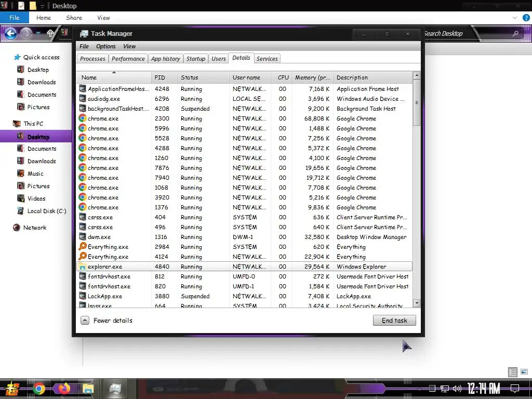
Task: Click the audiodg.exe process icon
Action: click(83, 99)
